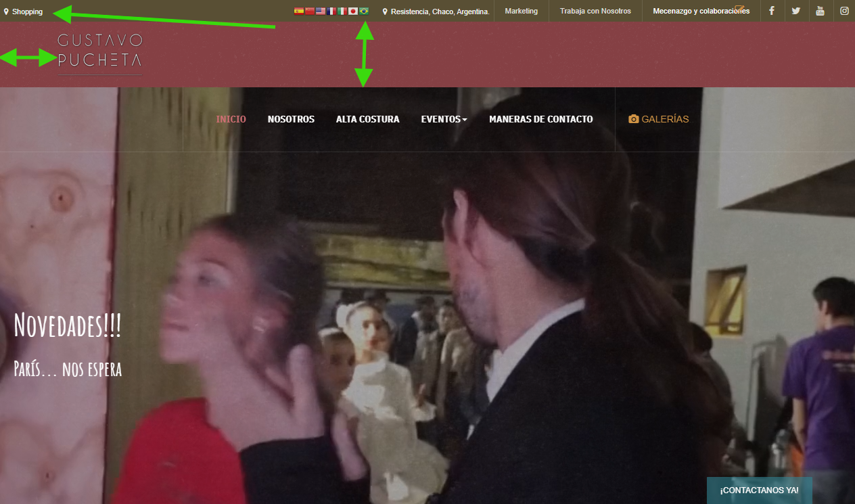Open the MANERAS DE CONTACTO menu item

click(x=541, y=119)
